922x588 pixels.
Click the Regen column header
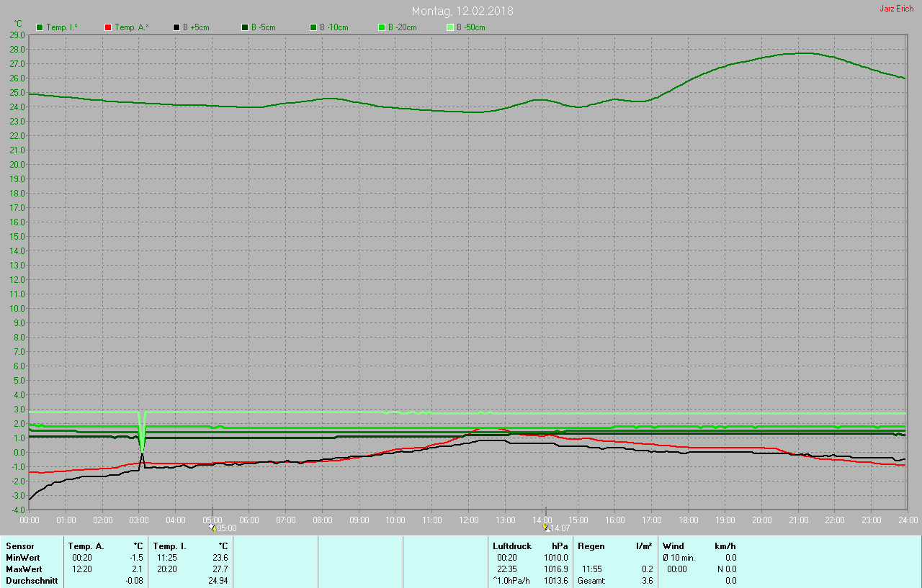click(591, 546)
